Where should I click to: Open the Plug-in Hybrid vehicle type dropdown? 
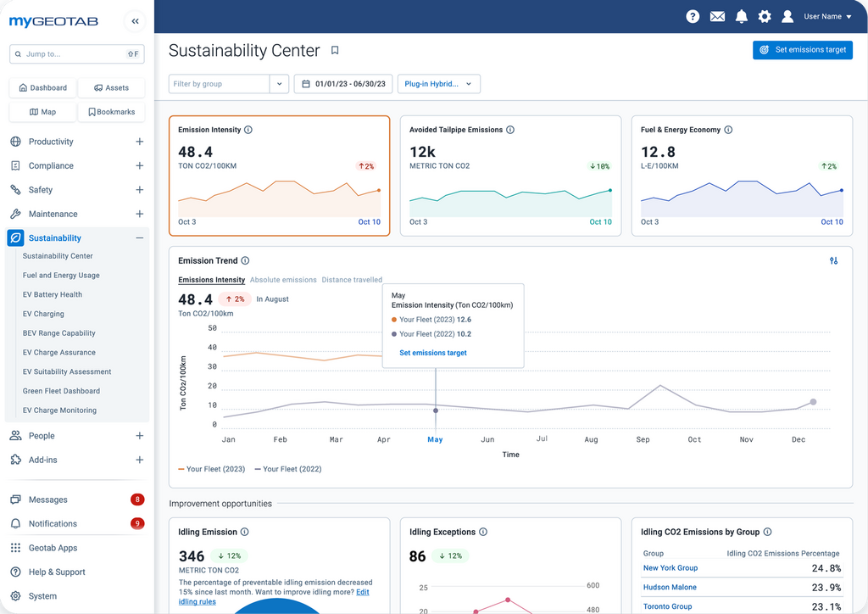[438, 84]
